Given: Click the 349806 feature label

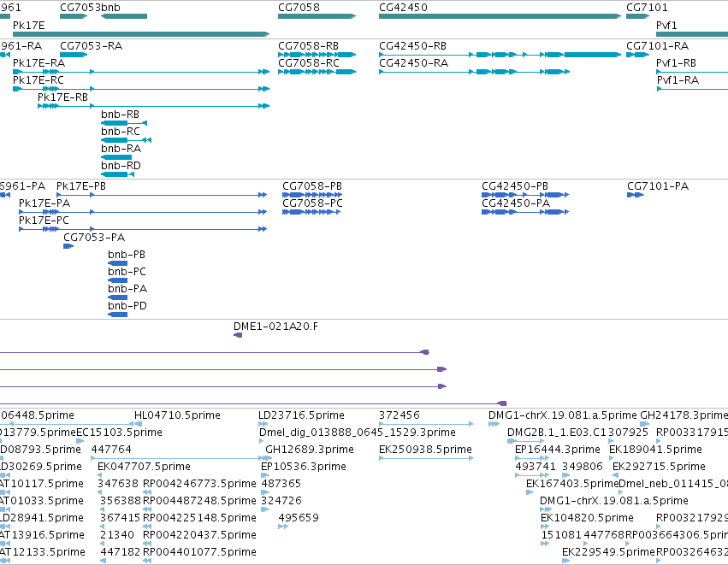Looking at the screenshot, I should 583,467.
